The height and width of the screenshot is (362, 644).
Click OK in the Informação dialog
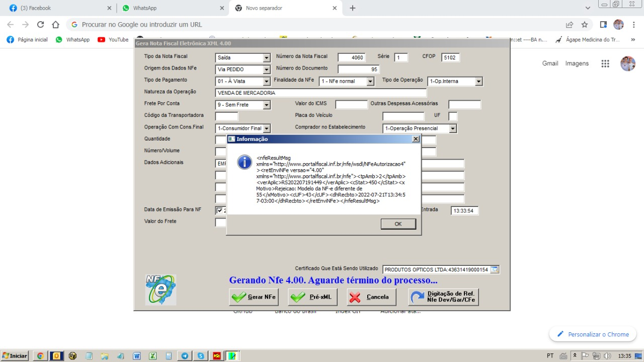398,224
